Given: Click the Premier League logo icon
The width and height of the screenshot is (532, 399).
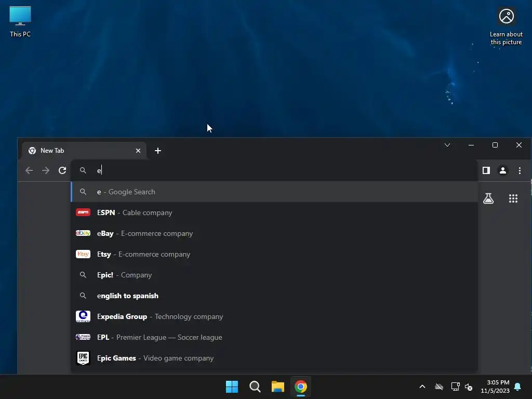Looking at the screenshot, I should (x=83, y=337).
